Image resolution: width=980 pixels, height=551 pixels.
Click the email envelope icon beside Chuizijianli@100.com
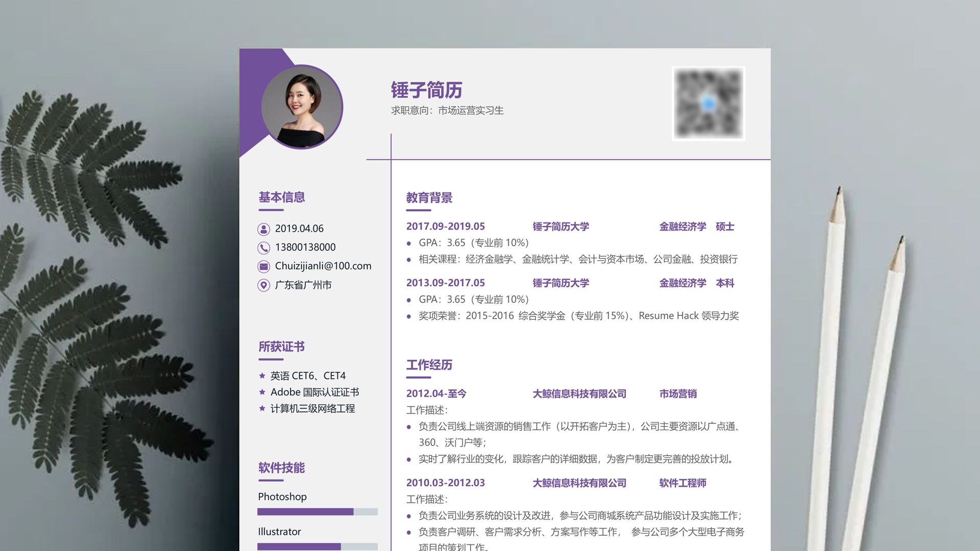click(x=263, y=266)
